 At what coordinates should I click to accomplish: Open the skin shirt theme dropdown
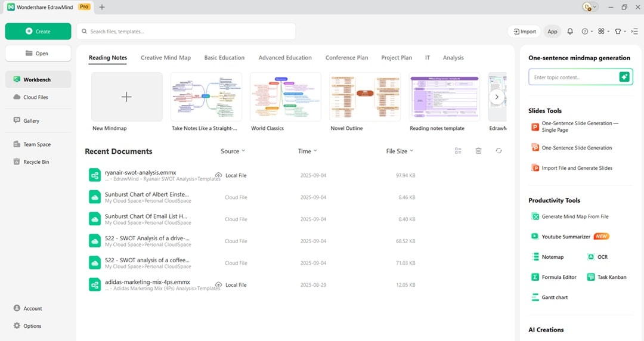(x=620, y=31)
